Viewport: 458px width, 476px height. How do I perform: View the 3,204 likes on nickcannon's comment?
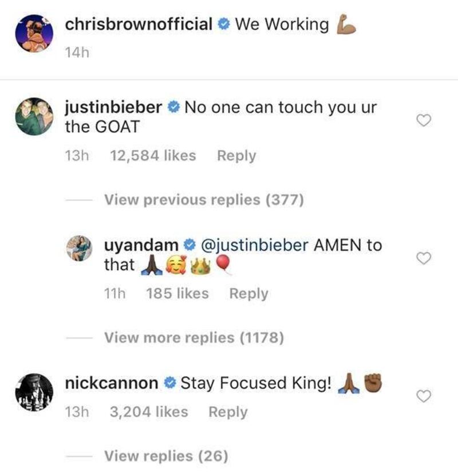(x=149, y=412)
